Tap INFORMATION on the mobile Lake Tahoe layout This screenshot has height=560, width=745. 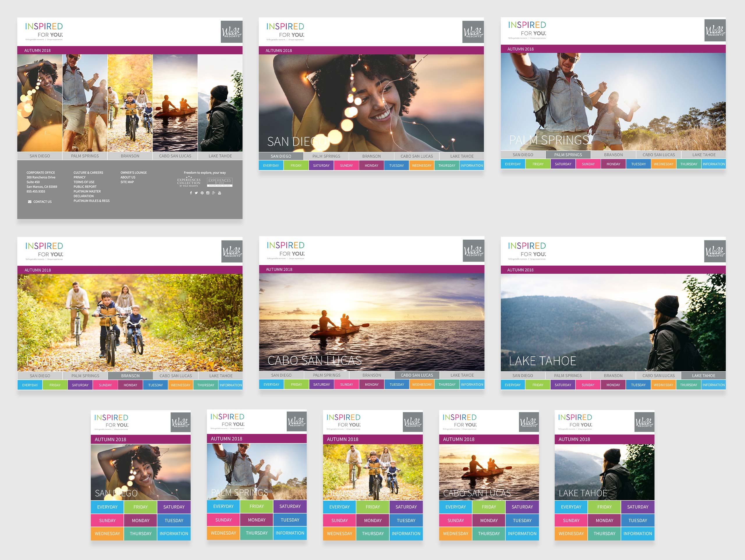pyautogui.click(x=637, y=533)
